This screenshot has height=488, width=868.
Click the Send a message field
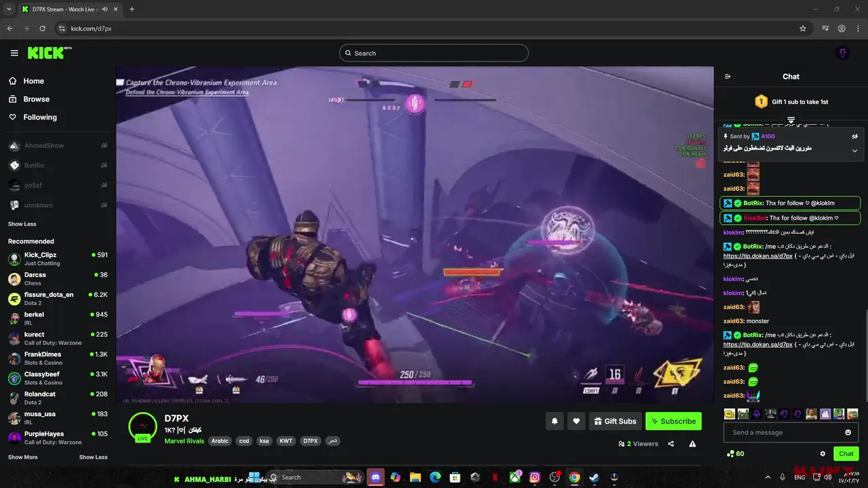point(791,432)
